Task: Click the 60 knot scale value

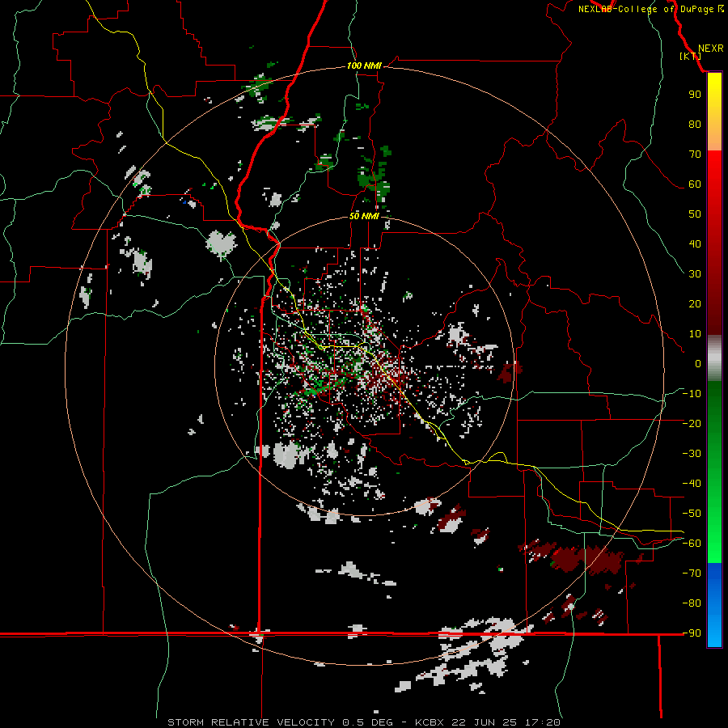Action: (695, 184)
